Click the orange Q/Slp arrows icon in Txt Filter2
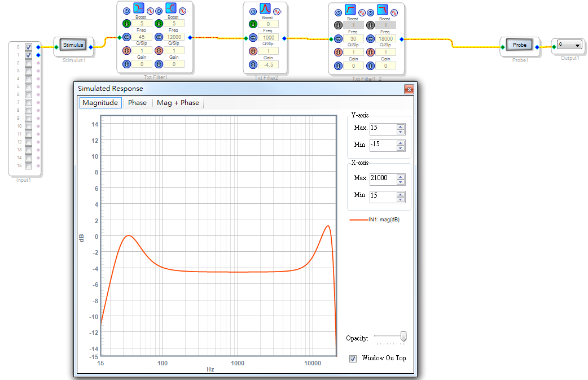Image resolution: width=588 pixels, height=380 pixels. click(x=253, y=51)
